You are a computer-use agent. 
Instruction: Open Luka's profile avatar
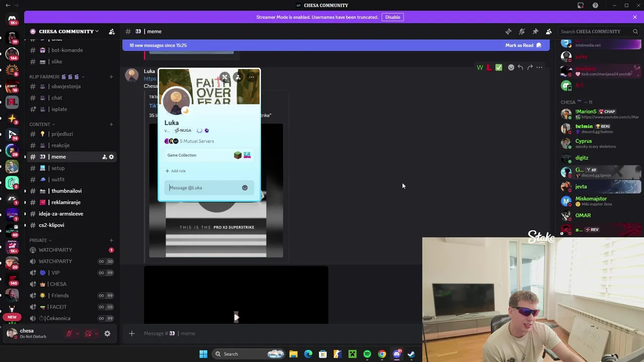(x=176, y=102)
